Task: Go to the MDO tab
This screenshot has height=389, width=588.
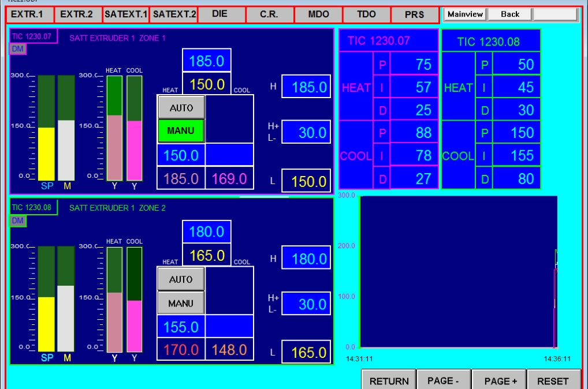Action: pos(318,14)
